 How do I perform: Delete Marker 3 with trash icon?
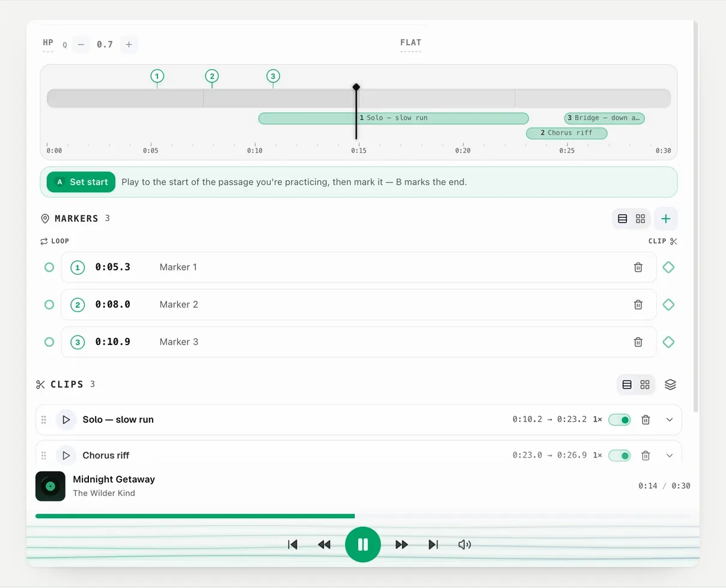(638, 342)
